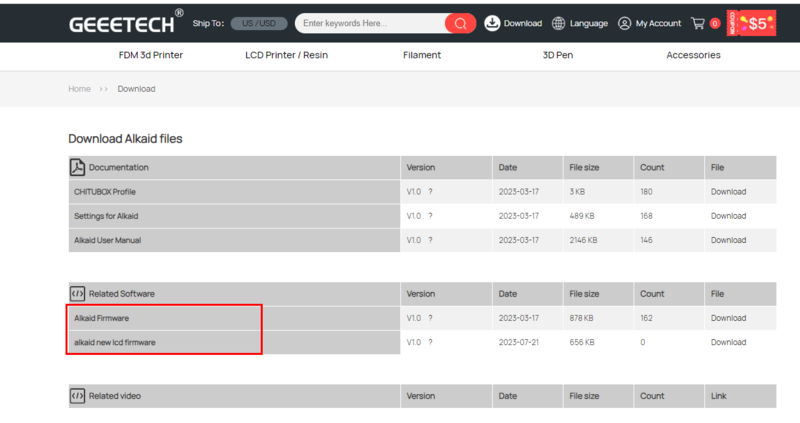Image resolution: width=800 pixels, height=423 pixels.
Task: Click the count value 180
Action: [x=646, y=192]
